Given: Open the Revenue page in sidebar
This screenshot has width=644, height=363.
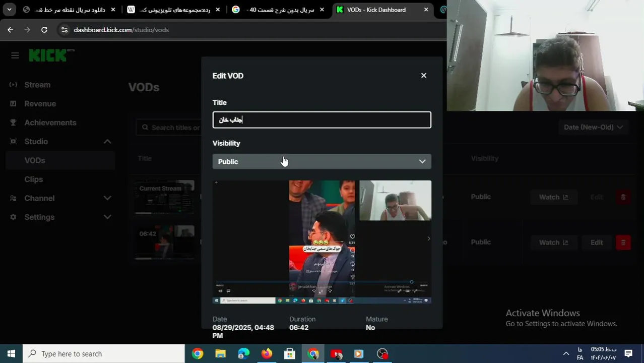Looking at the screenshot, I should point(40,104).
